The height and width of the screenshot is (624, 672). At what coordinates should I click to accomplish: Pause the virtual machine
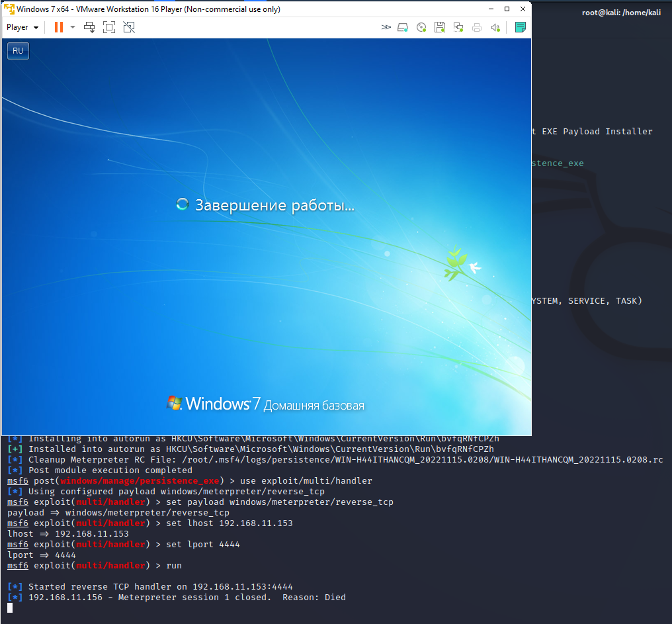point(59,27)
